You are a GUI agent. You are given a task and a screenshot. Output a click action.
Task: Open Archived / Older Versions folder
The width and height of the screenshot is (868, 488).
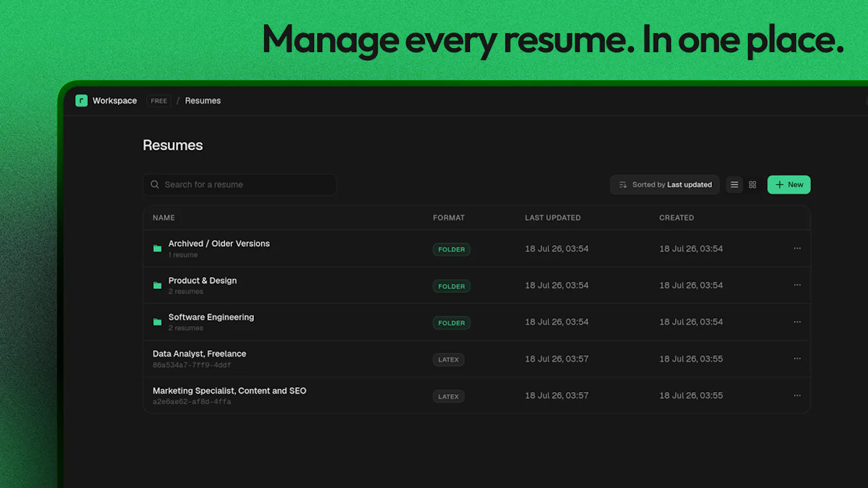tap(219, 244)
